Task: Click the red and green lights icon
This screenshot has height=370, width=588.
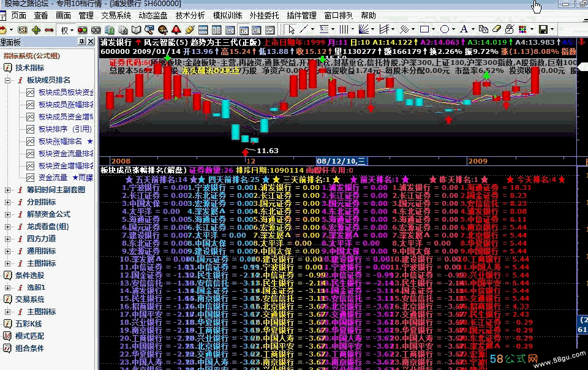Action: point(83,29)
